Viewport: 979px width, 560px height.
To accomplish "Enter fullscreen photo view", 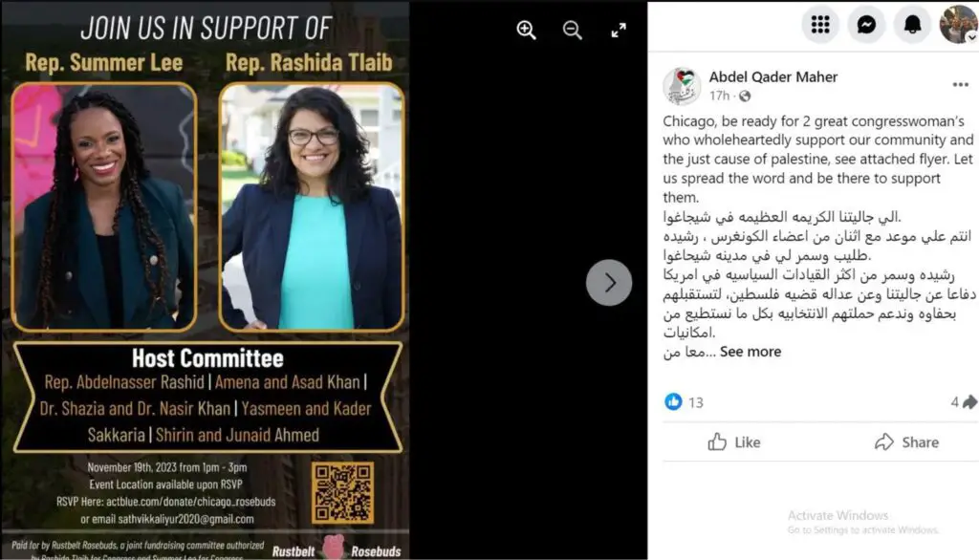I will [x=619, y=30].
